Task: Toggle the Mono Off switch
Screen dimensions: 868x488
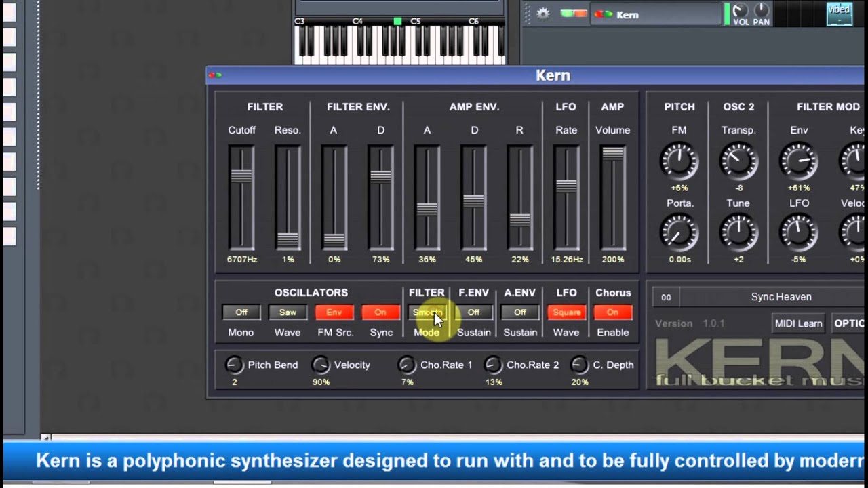Action: click(x=241, y=312)
